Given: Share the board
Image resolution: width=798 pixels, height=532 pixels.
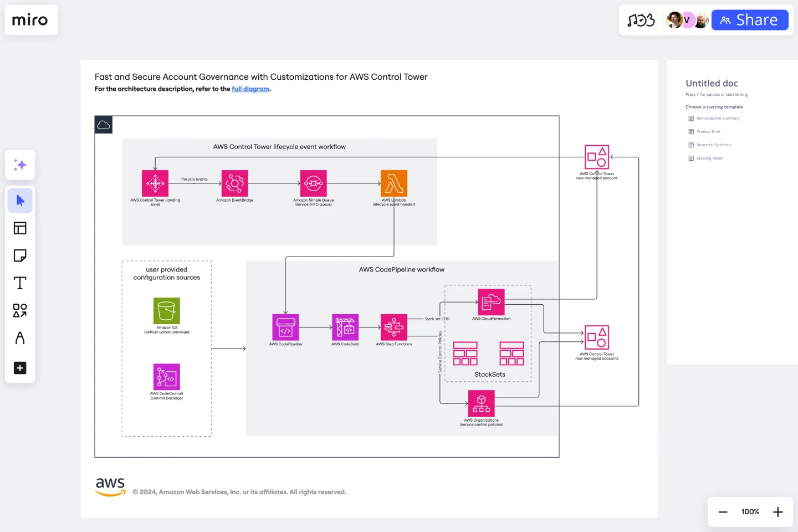Looking at the screenshot, I should coord(750,20).
